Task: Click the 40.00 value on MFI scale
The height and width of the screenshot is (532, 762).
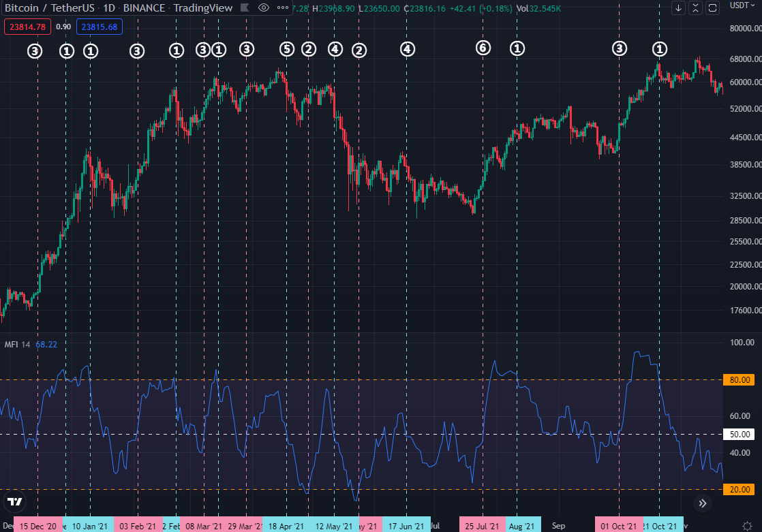Action: pyautogui.click(x=740, y=453)
